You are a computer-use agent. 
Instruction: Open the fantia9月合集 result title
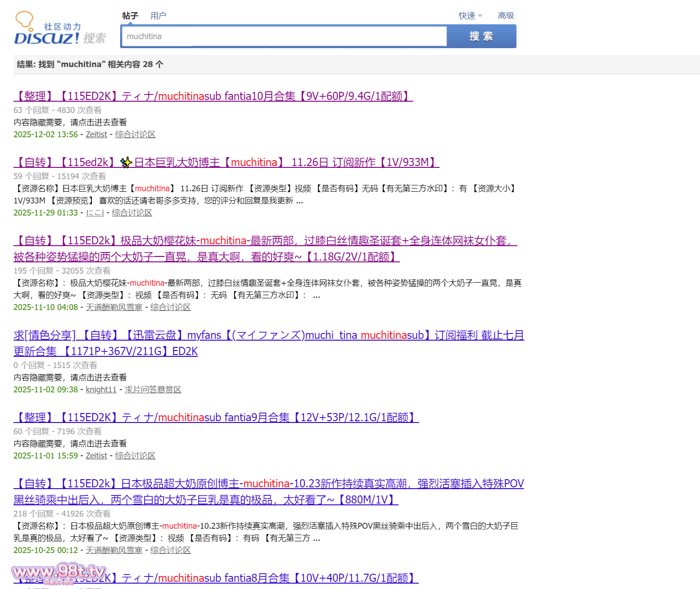pyautogui.click(x=216, y=418)
